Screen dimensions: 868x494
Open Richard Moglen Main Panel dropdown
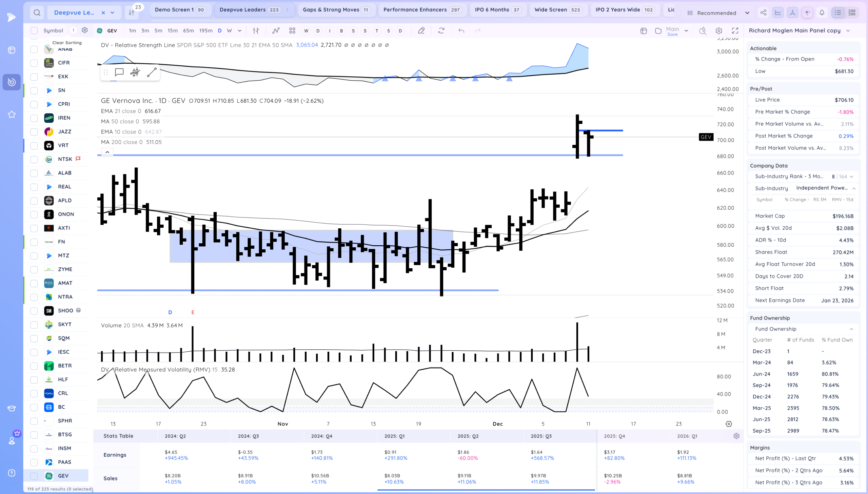(848, 31)
